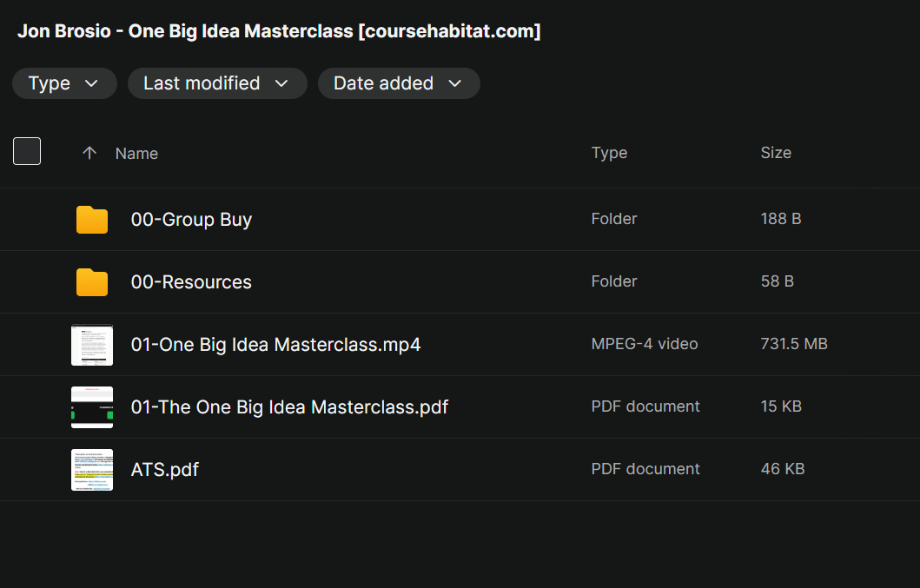
Task: Expand the Type filter dropdown
Action: click(x=64, y=83)
